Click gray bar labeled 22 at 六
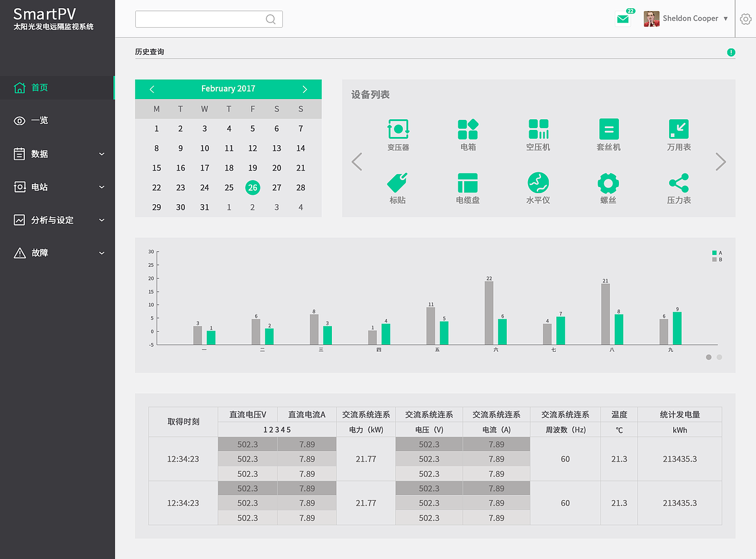 coord(489,313)
